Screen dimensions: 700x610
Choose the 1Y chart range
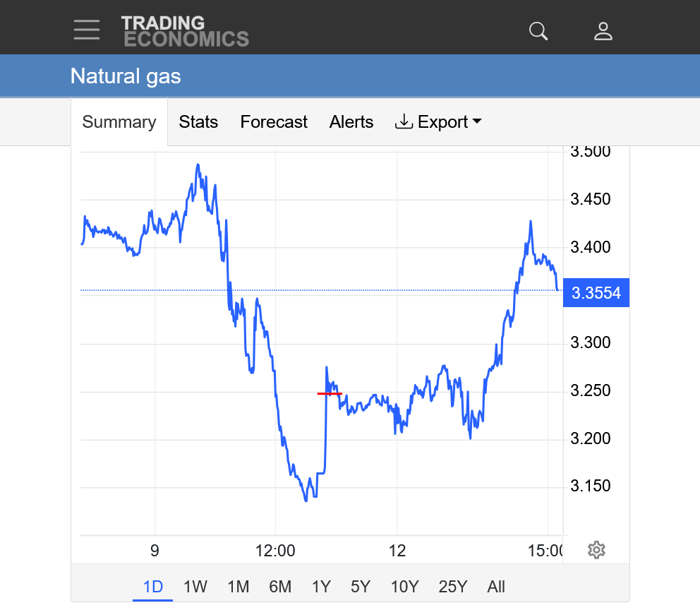[321, 587]
